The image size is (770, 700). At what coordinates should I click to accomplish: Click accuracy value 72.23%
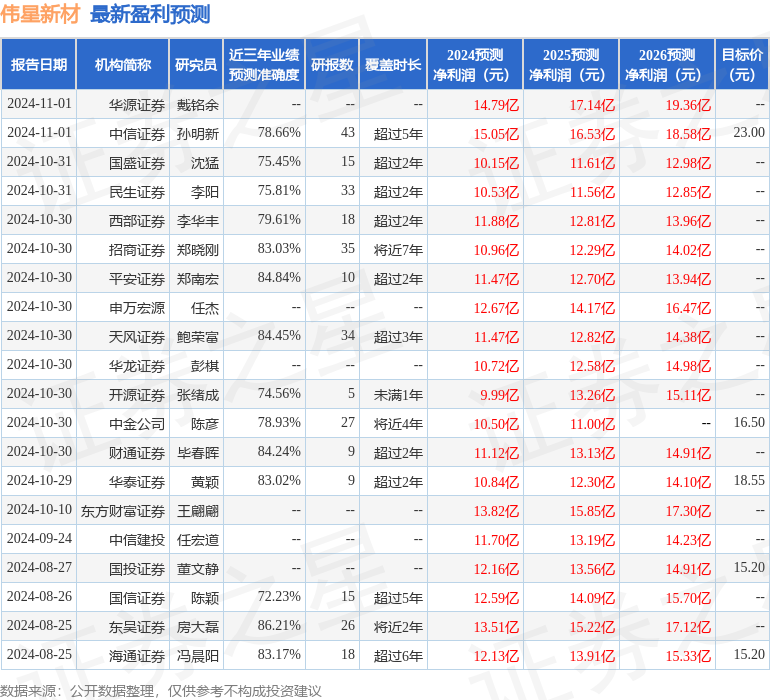coord(279,596)
